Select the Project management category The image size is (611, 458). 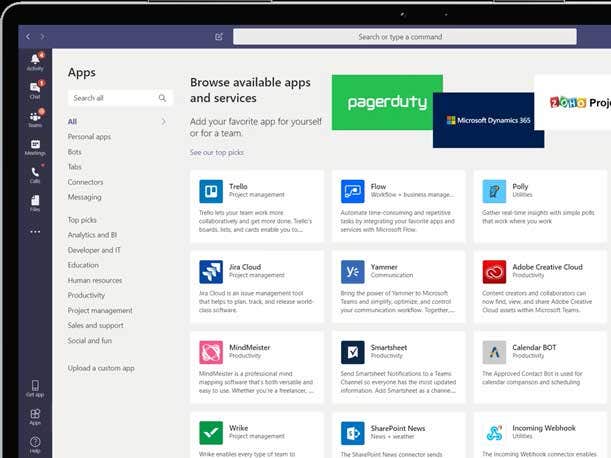point(99,310)
